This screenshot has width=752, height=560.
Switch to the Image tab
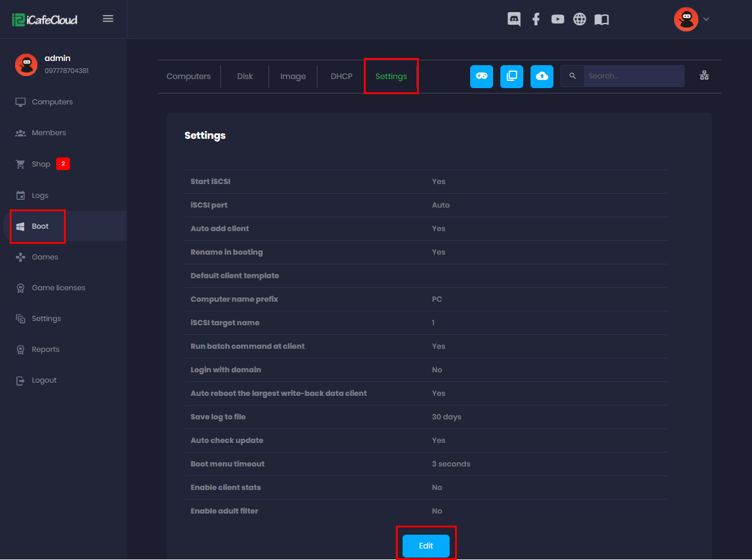293,77
